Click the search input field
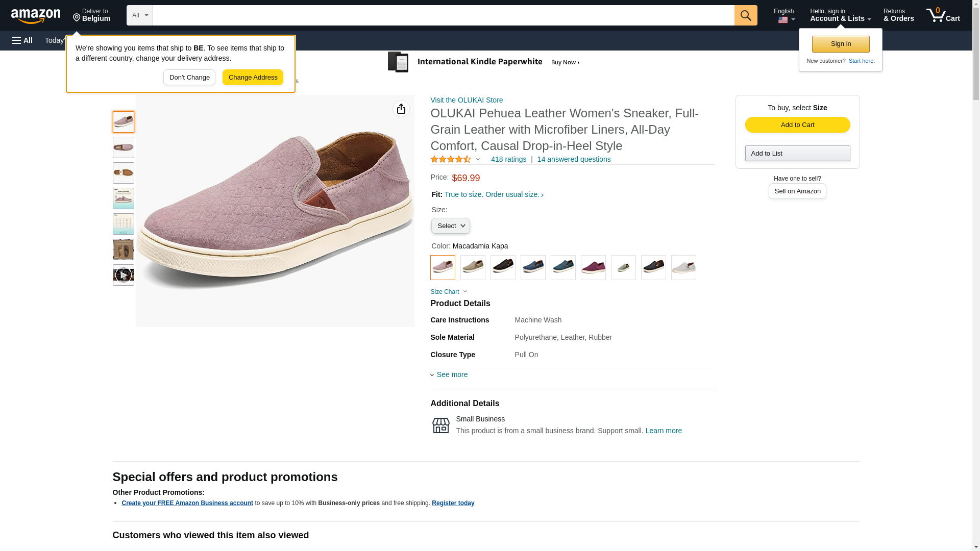 coord(443,15)
